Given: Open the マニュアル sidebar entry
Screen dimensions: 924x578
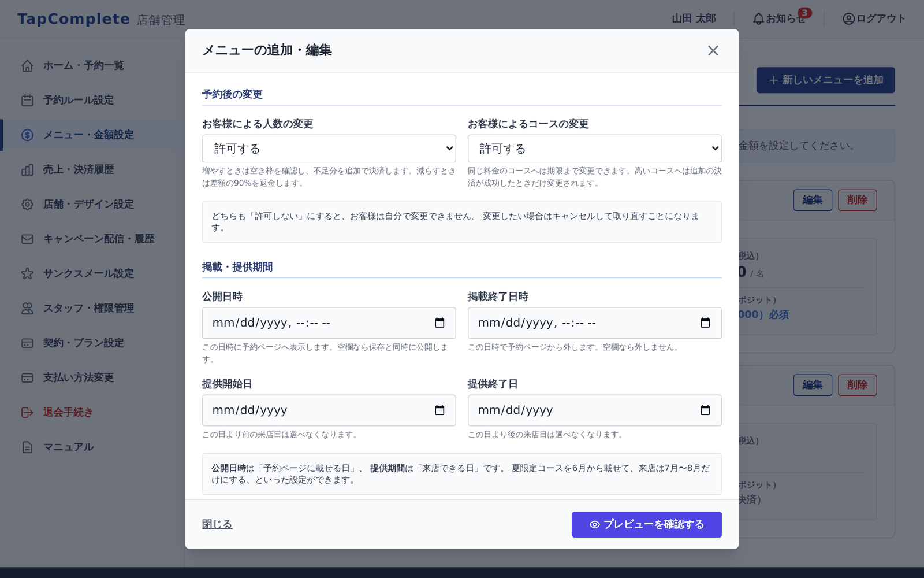Looking at the screenshot, I should click(x=92, y=447).
